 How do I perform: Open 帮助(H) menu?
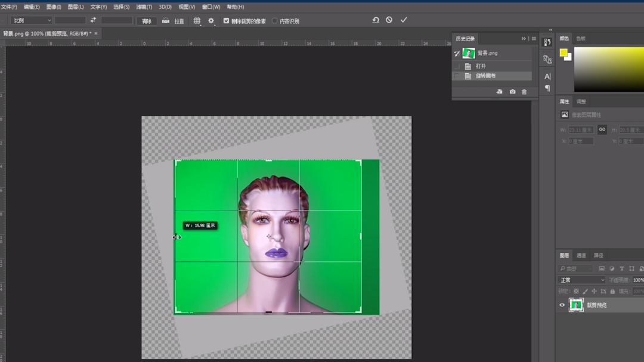(x=236, y=7)
